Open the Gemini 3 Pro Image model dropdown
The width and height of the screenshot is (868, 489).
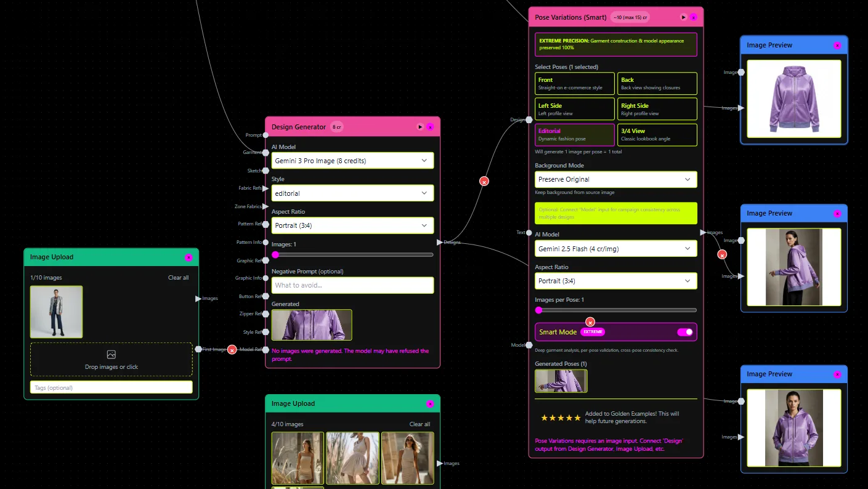pos(352,161)
